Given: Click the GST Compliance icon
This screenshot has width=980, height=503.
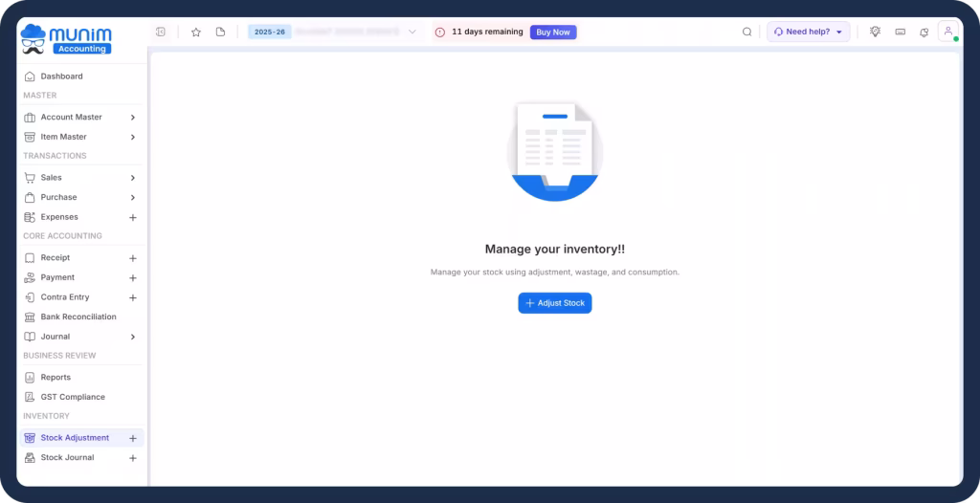Looking at the screenshot, I should [30, 397].
